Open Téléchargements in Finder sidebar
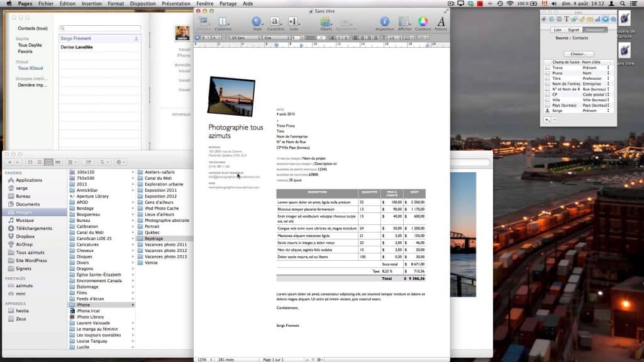 point(34,228)
